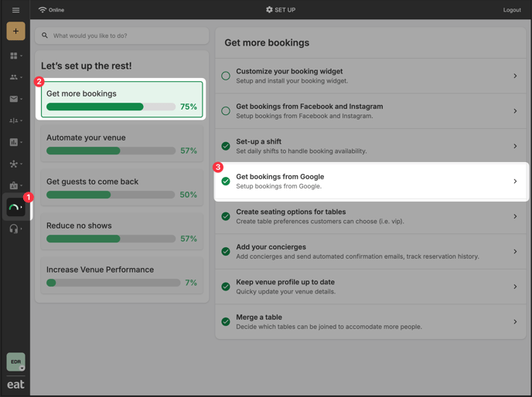Screen dimensions: 532x397
Task: Click the eat logo
Action: pos(15,385)
